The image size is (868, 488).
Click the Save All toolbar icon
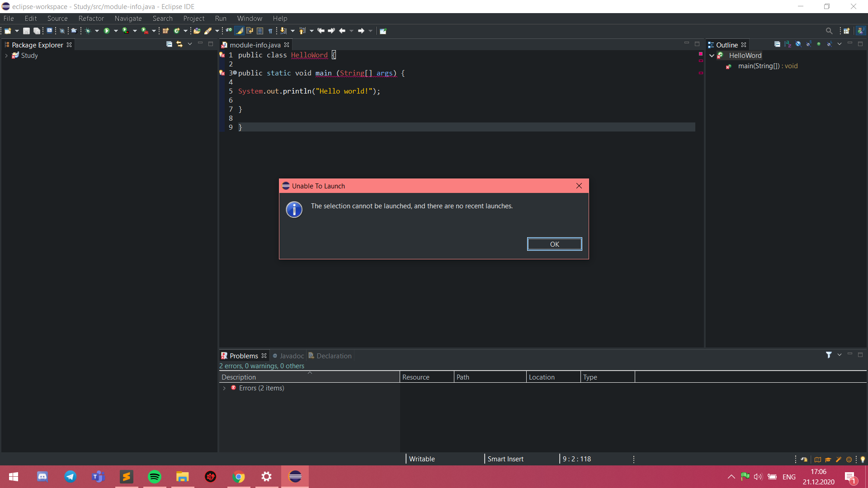pos(37,31)
